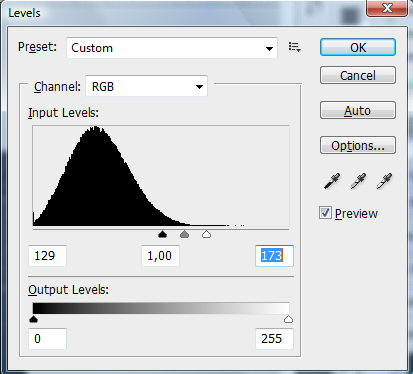This screenshot has width=413, height=374.
Task: Select the black point eyedropper
Action: 332,181
